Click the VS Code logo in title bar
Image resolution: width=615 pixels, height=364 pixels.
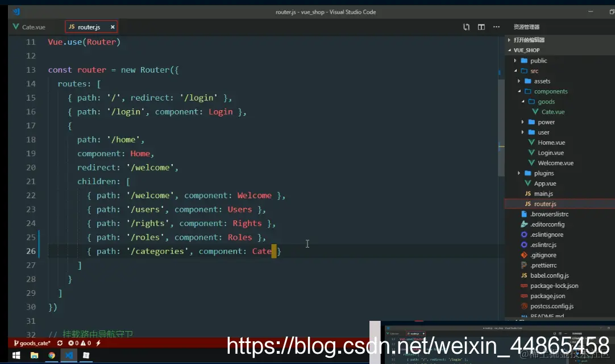pyautogui.click(x=16, y=12)
